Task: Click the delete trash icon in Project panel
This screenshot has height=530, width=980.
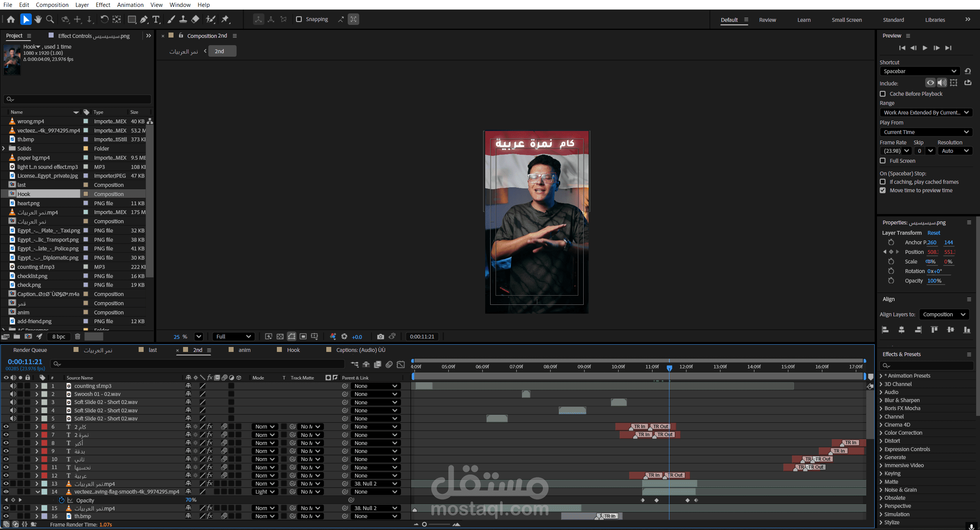Action: pyautogui.click(x=77, y=337)
